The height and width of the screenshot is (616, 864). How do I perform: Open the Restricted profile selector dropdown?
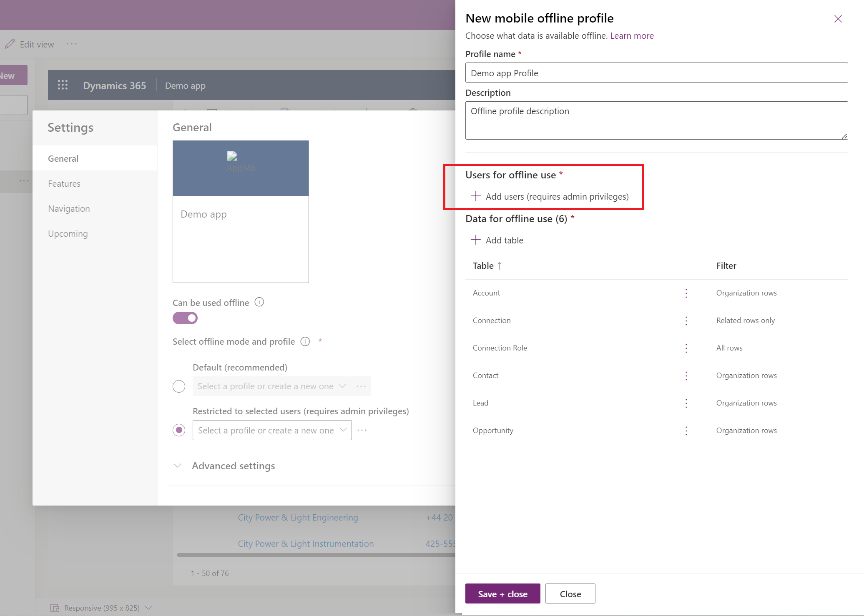271,430
